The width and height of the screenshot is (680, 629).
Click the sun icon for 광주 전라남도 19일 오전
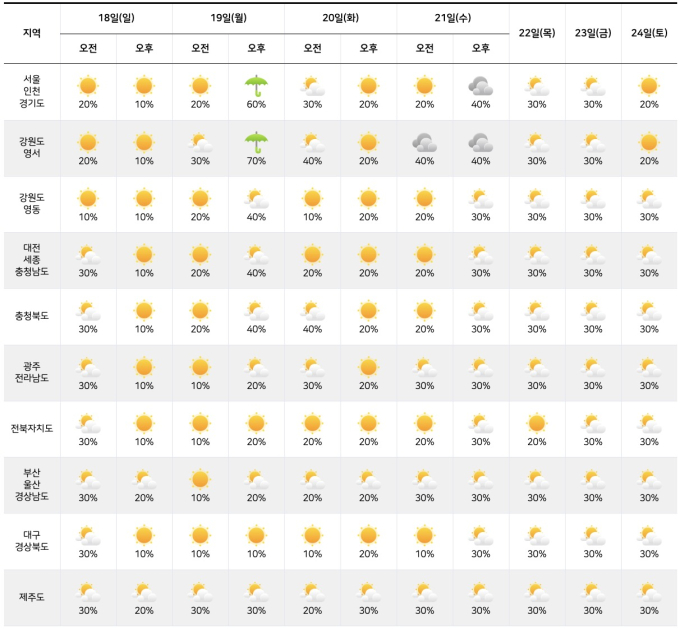point(200,367)
